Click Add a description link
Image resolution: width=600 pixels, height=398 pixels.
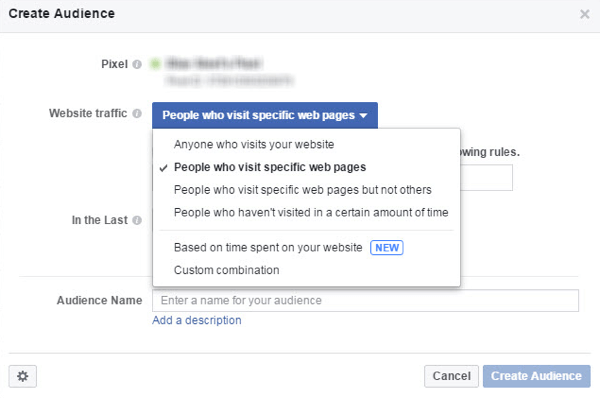[x=197, y=320]
